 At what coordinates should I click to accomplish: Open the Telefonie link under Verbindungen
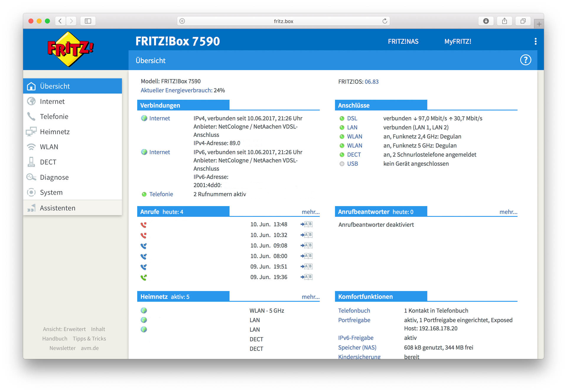pos(161,194)
